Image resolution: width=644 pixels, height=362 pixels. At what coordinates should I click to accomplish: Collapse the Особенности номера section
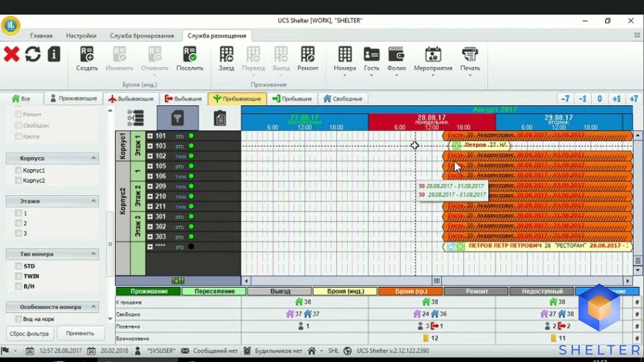[x=94, y=307]
